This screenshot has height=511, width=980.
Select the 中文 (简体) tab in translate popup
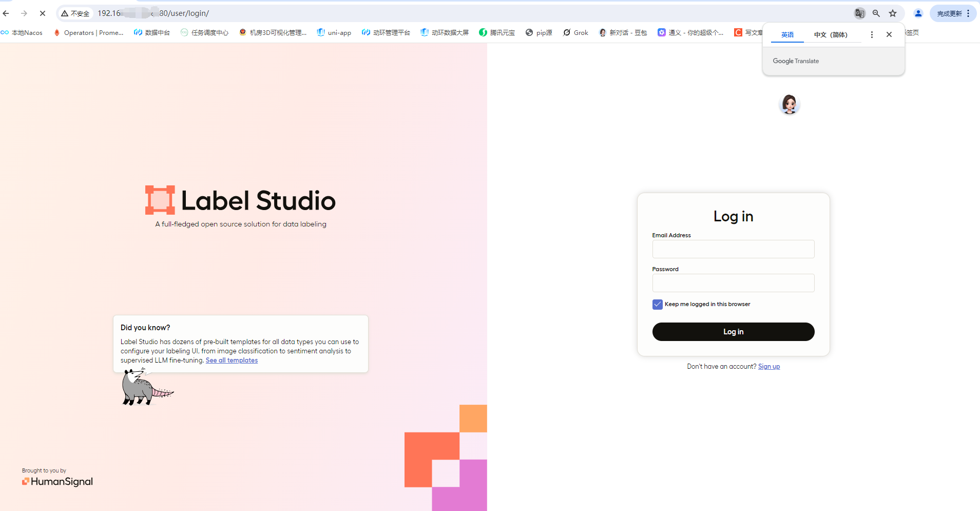click(831, 35)
